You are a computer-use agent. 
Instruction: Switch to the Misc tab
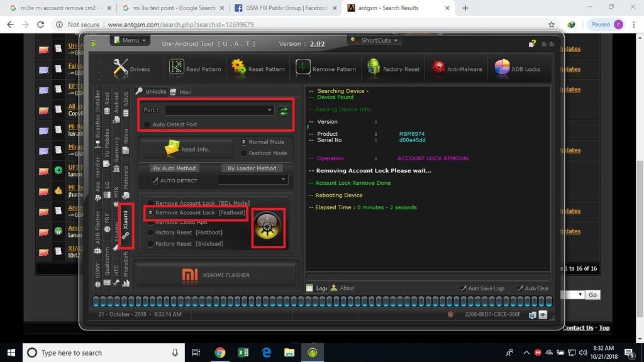[180, 92]
